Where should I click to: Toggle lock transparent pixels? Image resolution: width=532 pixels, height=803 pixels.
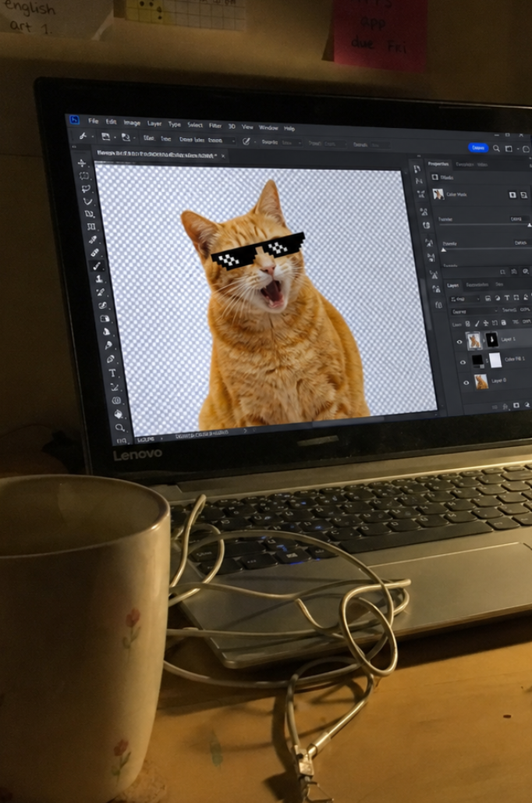coord(467,323)
